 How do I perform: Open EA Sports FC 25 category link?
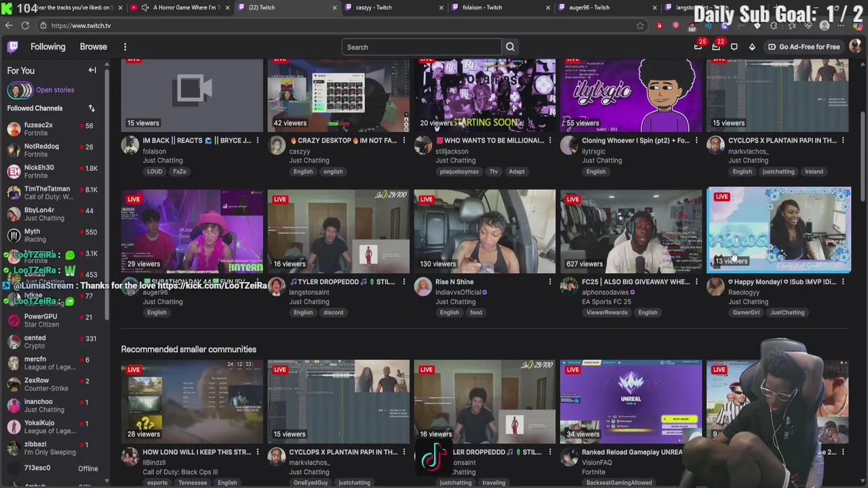[606, 302]
